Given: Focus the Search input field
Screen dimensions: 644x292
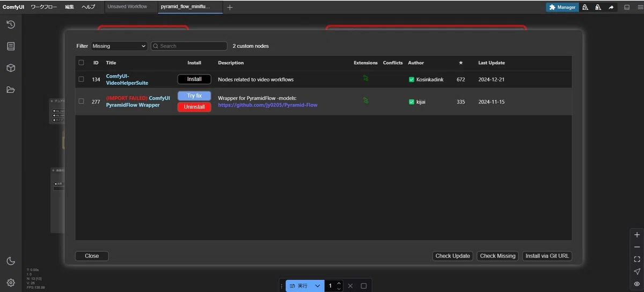Looking at the screenshot, I should (x=189, y=46).
